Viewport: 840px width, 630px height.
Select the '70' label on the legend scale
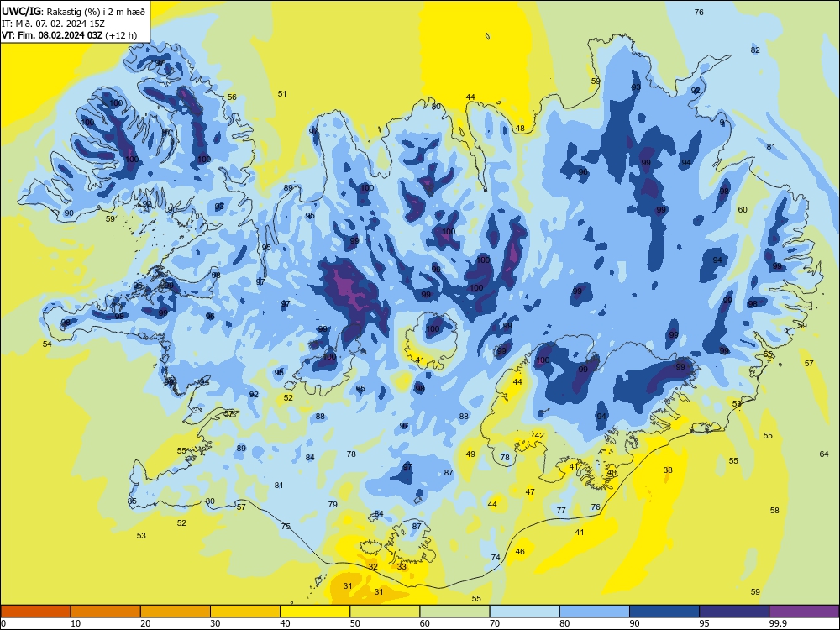coord(495,623)
